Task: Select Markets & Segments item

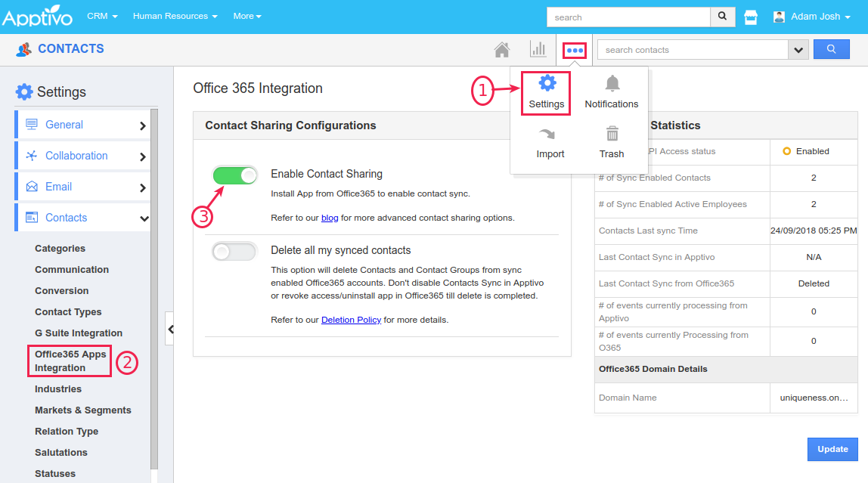Action: [x=83, y=410]
